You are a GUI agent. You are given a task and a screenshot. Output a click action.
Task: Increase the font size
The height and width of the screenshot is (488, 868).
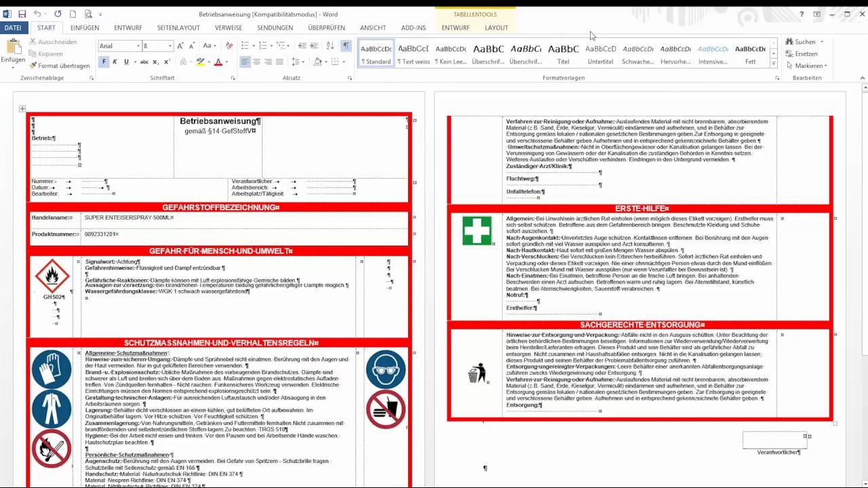(x=180, y=45)
